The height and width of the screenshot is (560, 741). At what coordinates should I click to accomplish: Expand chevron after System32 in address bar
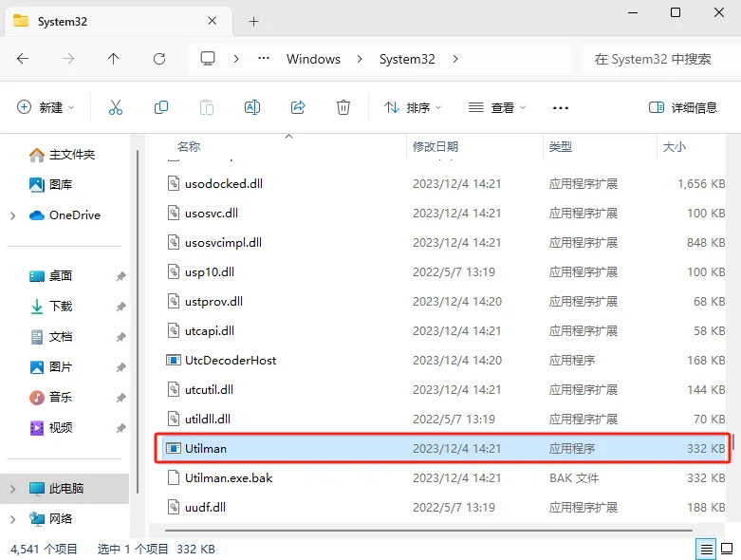(x=455, y=59)
